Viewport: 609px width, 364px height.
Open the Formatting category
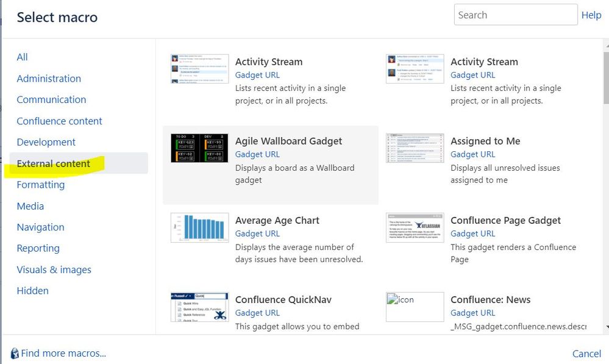pos(41,185)
